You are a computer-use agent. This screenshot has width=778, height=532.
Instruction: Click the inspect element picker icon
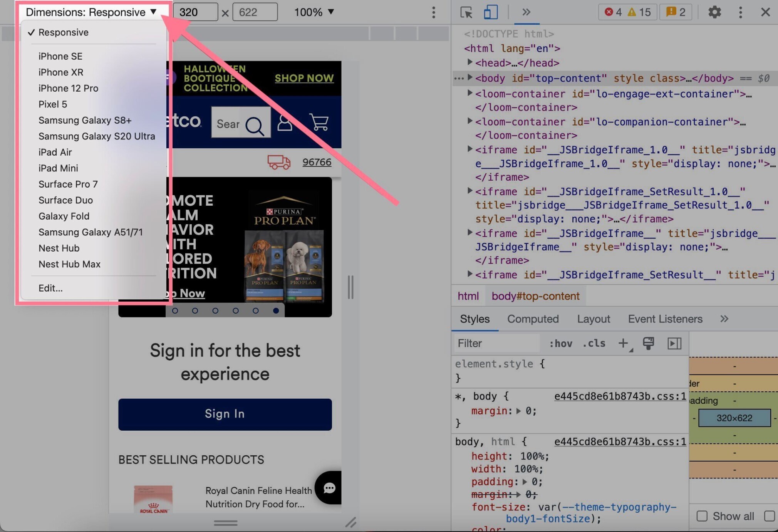466,12
